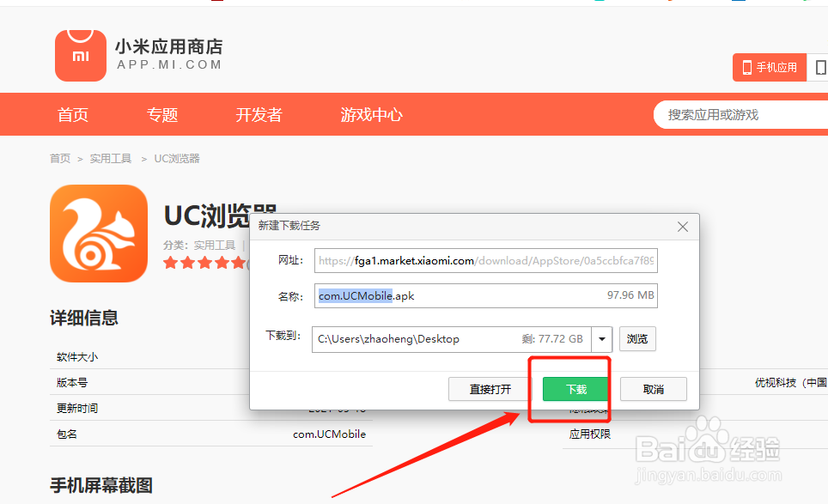
Task: Open the 开发者 section
Action: 259,114
